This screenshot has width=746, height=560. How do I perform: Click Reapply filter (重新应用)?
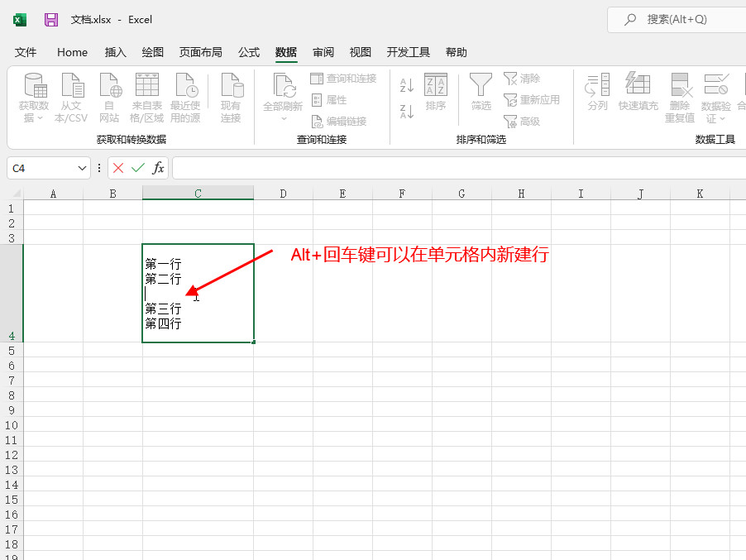[532, 100]
